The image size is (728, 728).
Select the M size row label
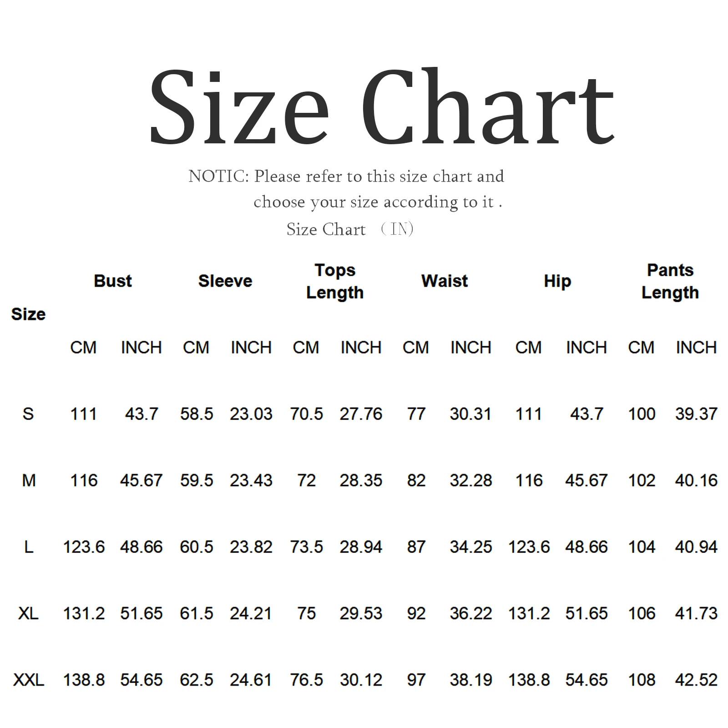point(28,480)
